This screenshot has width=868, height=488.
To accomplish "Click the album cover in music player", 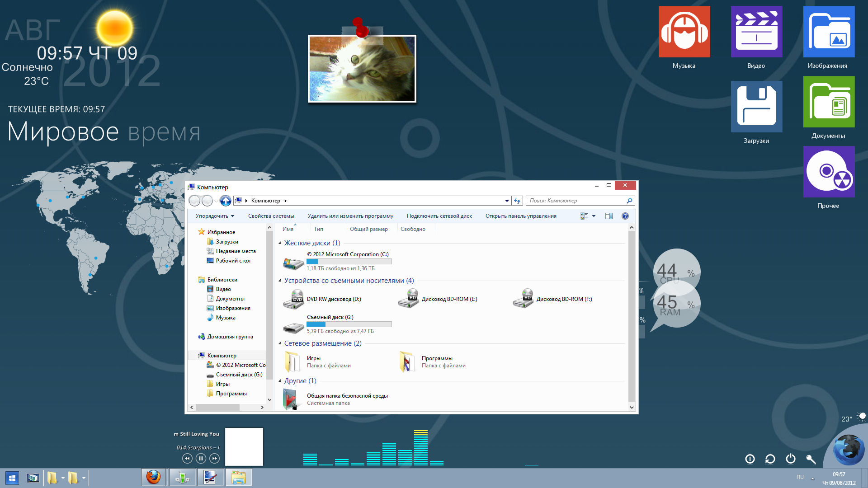I will tap(244, 447).
